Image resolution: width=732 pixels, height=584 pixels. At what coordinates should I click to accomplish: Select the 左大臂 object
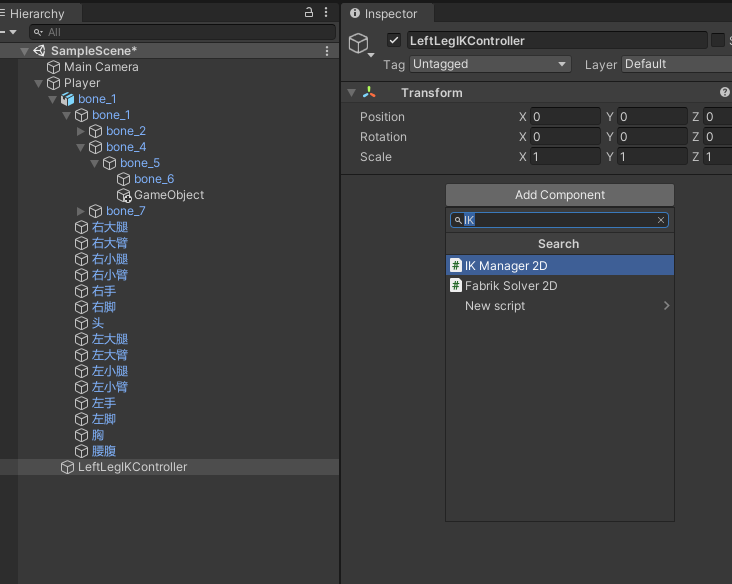click(110, 355)
